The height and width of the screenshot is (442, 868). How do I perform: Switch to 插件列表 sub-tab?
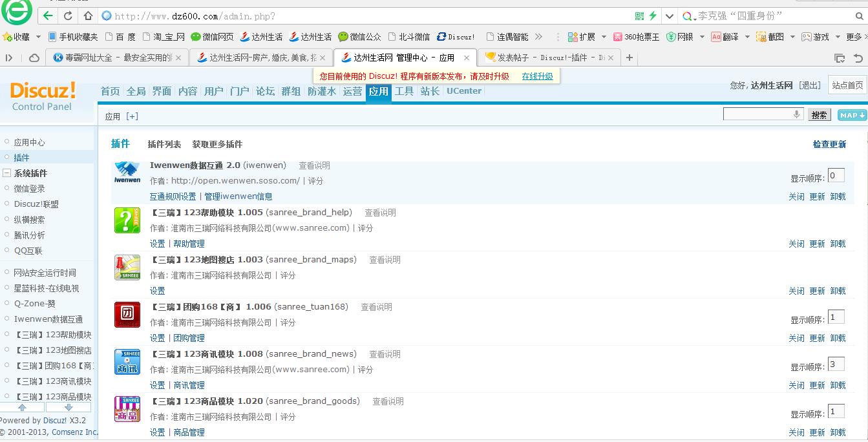[x=164, y=144]
